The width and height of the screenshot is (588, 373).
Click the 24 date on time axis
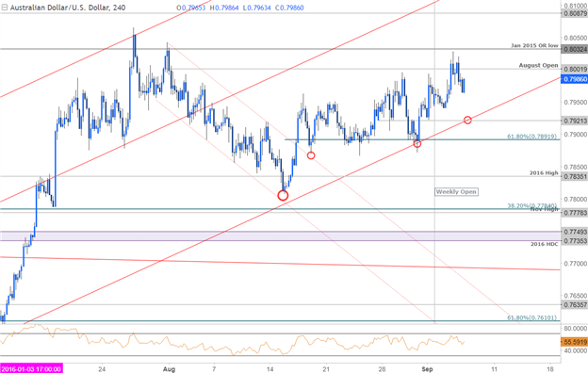[x=102, y=369]
